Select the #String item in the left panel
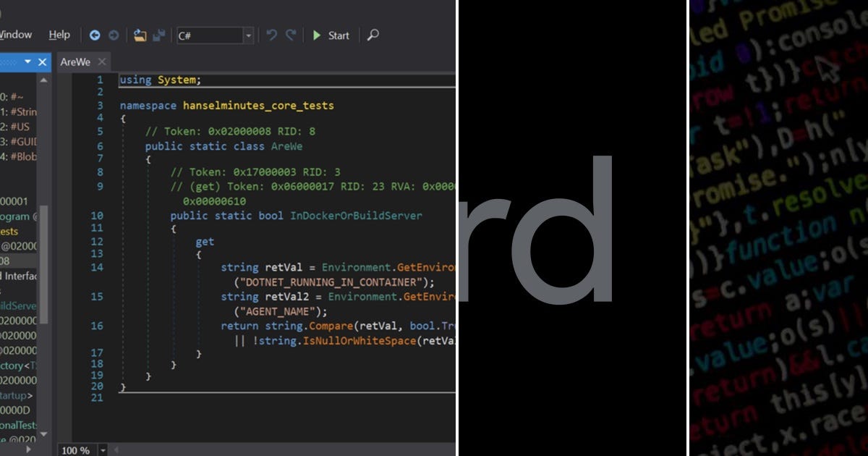This screenshot has height=456, width=868. pos(20,112)
